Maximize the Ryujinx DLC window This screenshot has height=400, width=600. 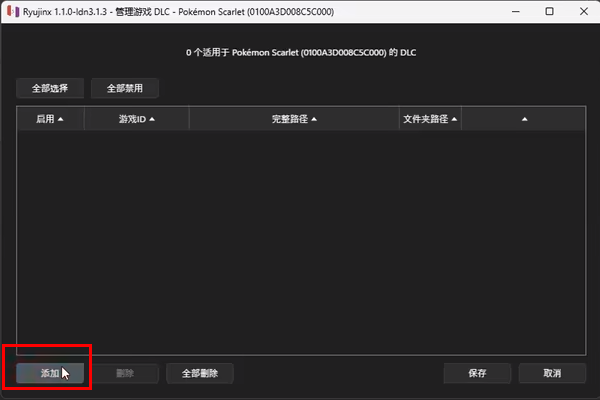tap(549, 11)
